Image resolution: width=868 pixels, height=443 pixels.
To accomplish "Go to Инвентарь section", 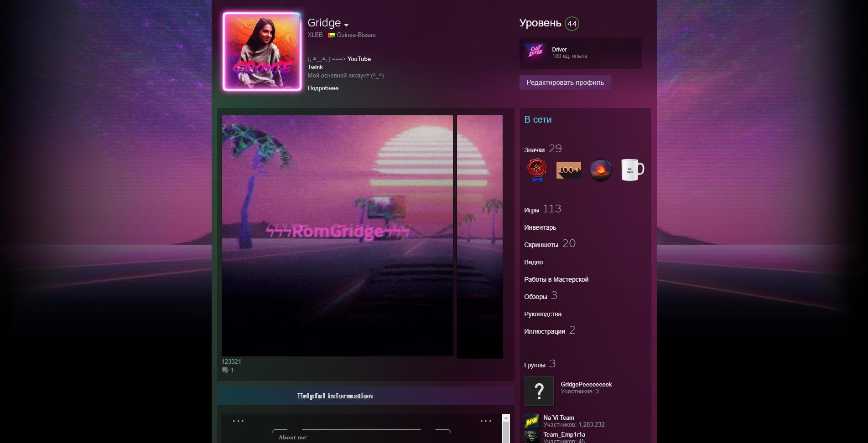I will 540,227.
